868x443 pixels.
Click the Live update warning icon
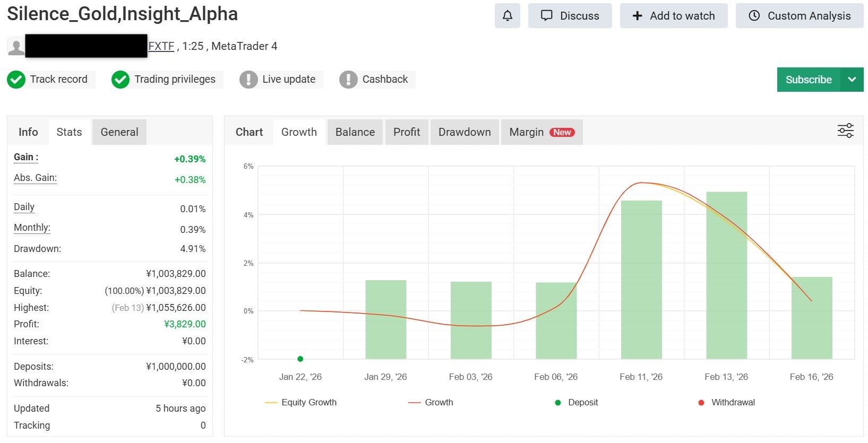pyautogui.click(x=248, y=80)
